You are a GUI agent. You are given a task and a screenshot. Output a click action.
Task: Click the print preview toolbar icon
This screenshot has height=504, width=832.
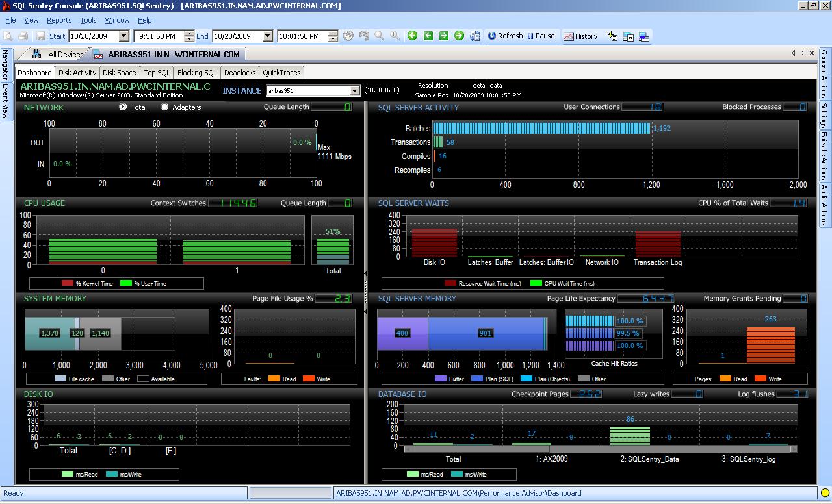(x=8, y=36)
